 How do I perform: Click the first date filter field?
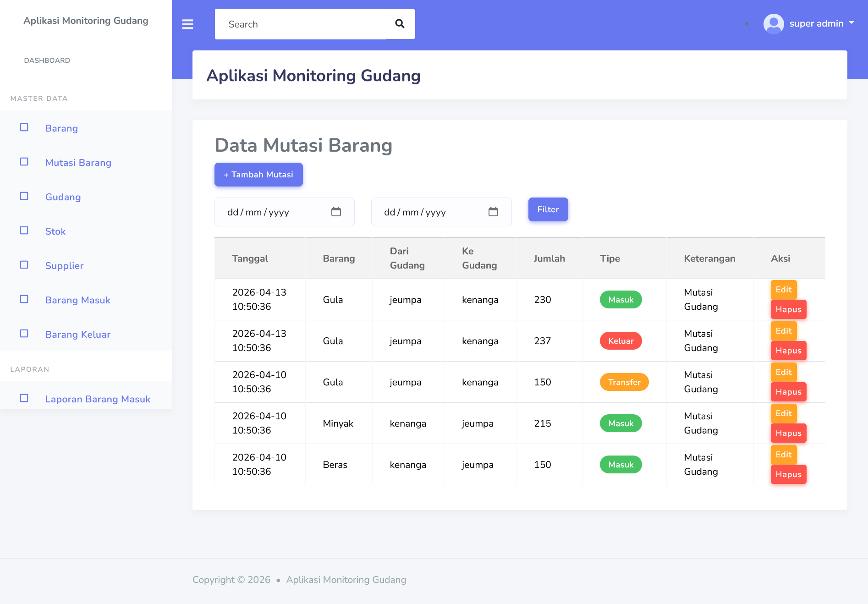pyautogui.click(x=275, y=212)
